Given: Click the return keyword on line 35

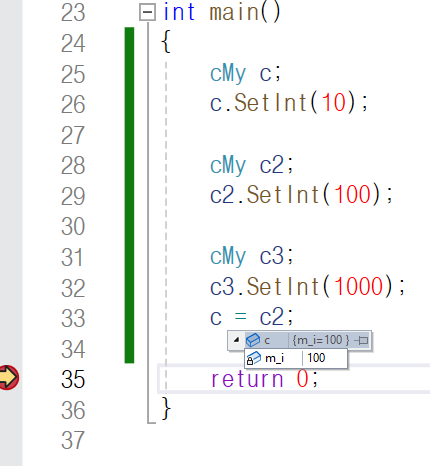Looking at the screenshot, I should [247, 379].
